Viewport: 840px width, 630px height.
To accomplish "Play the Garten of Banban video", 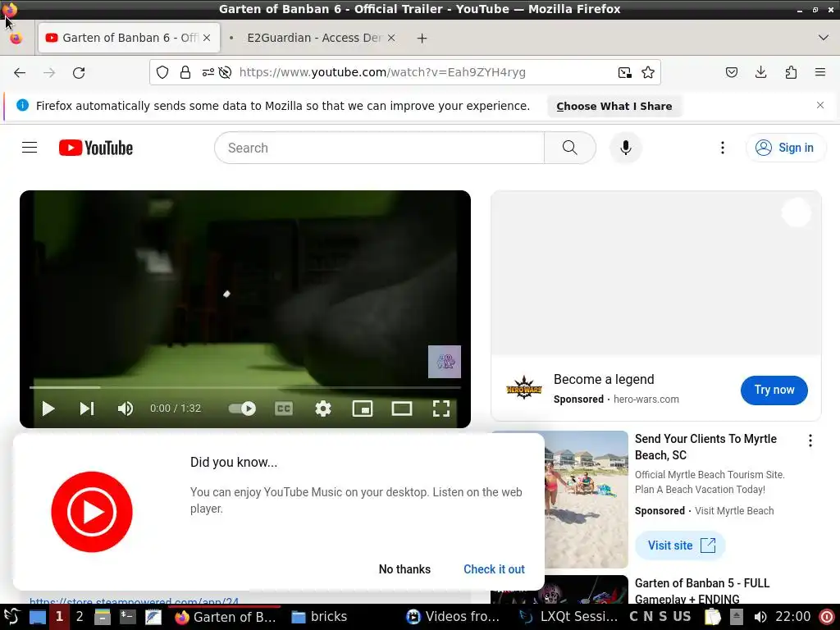I will (48, 409).
